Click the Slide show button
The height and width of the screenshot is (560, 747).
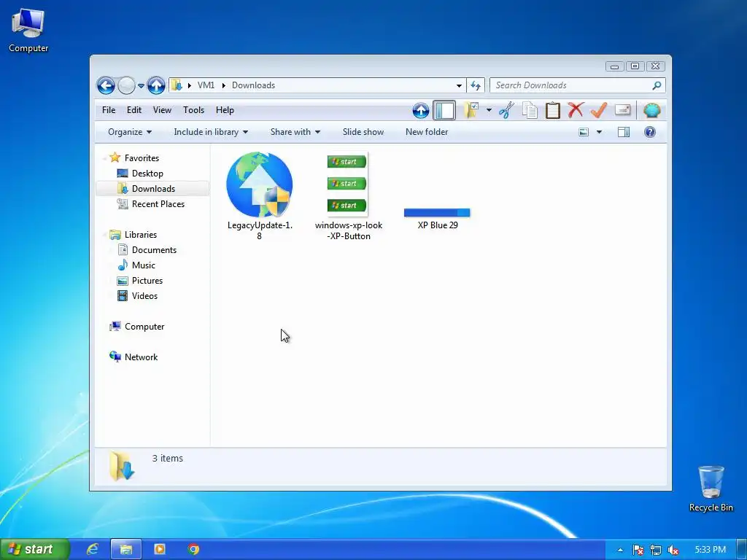[x=363, y=132]
